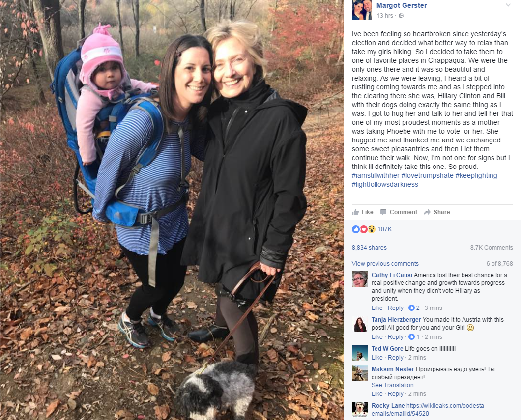This screenshot has height=420, width=521.
Task: Click Margot Gerster's profile picture thumbnail
Action: click(x=362, y=10)
